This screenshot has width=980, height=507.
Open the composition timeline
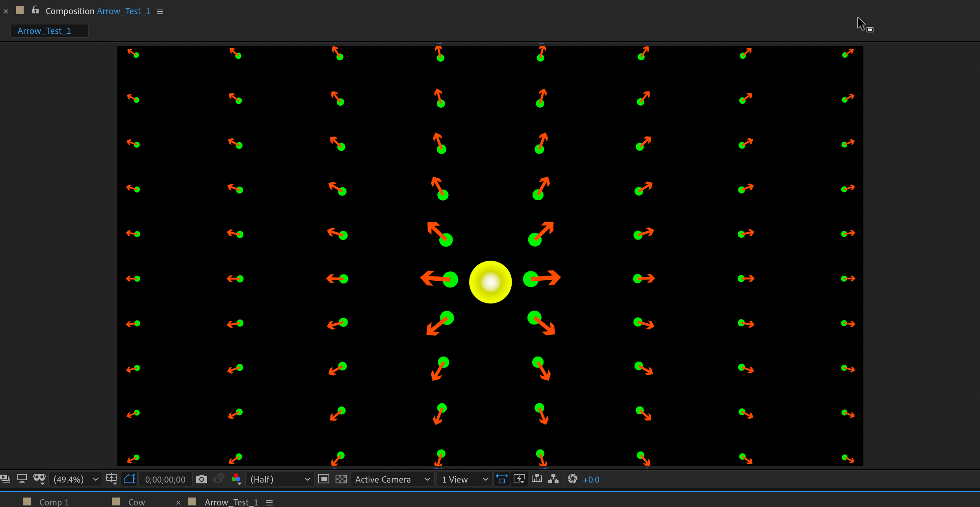pyautogui.click(x=536, y=479)
